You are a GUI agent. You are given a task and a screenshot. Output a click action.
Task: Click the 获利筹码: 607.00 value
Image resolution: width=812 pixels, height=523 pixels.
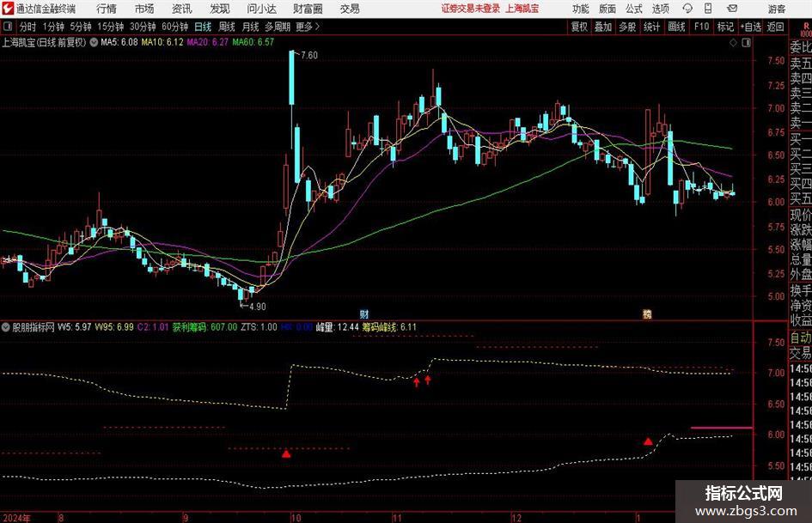coord(205,327)
